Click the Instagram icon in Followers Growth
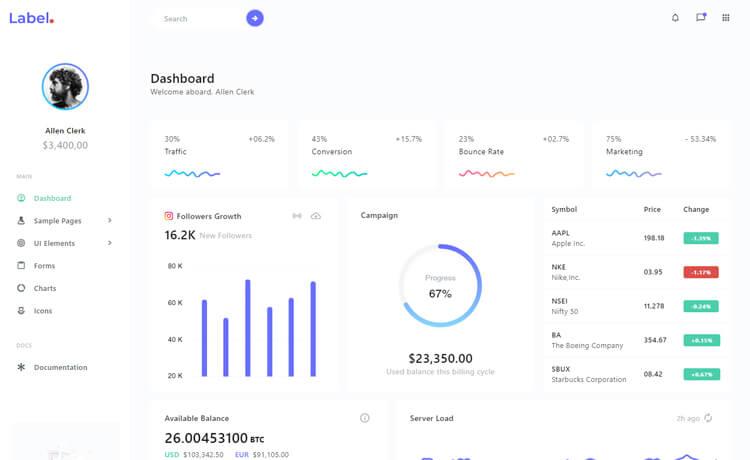 169,216
